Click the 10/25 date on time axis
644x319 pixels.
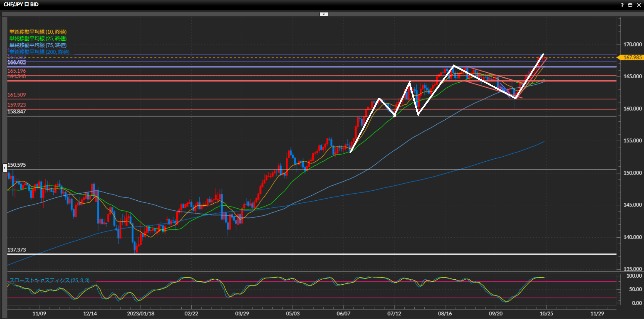click(x=546, y=314)
